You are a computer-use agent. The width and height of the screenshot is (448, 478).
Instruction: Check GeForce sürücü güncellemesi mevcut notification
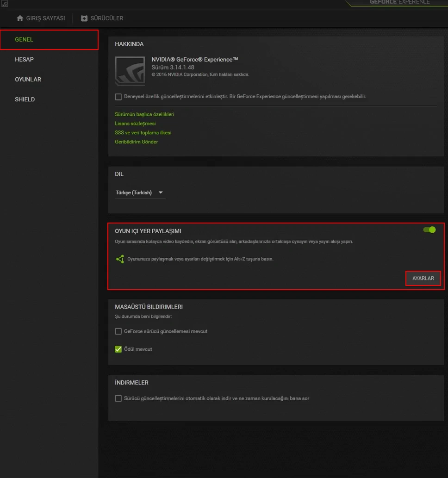click(x=118, y=331)
